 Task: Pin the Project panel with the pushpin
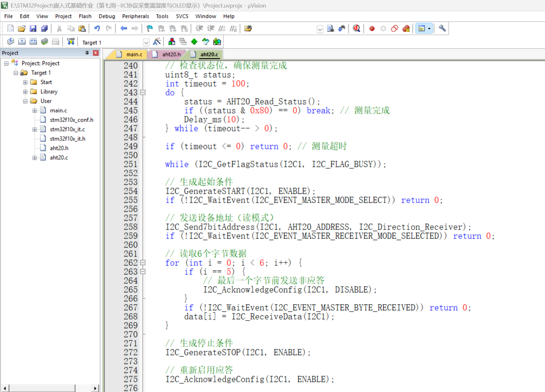point(87,53)
